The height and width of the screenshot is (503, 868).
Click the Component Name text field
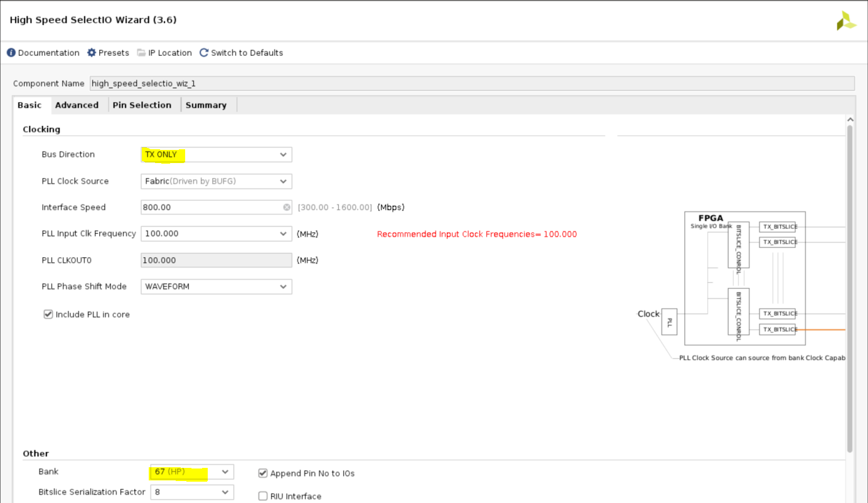471,83
